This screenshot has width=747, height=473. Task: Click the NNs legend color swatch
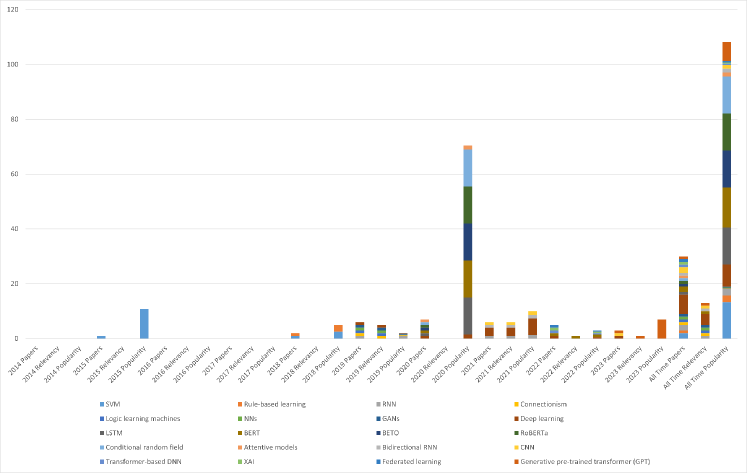click(x=241, y=419)
